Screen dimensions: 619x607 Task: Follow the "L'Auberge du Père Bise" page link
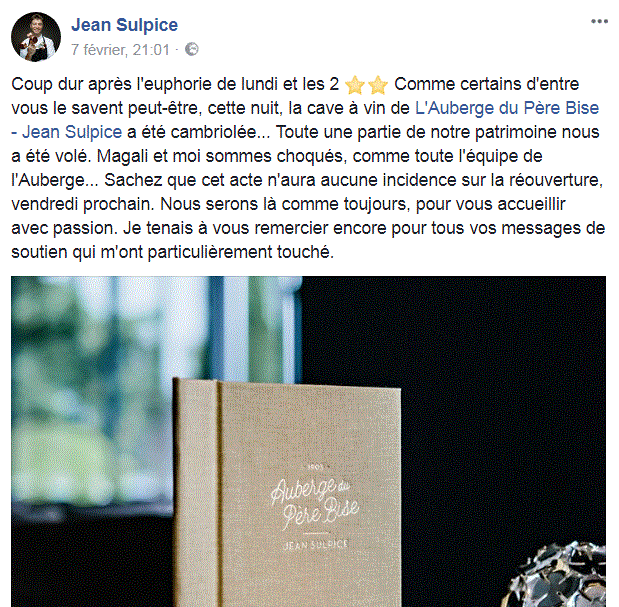507,108
